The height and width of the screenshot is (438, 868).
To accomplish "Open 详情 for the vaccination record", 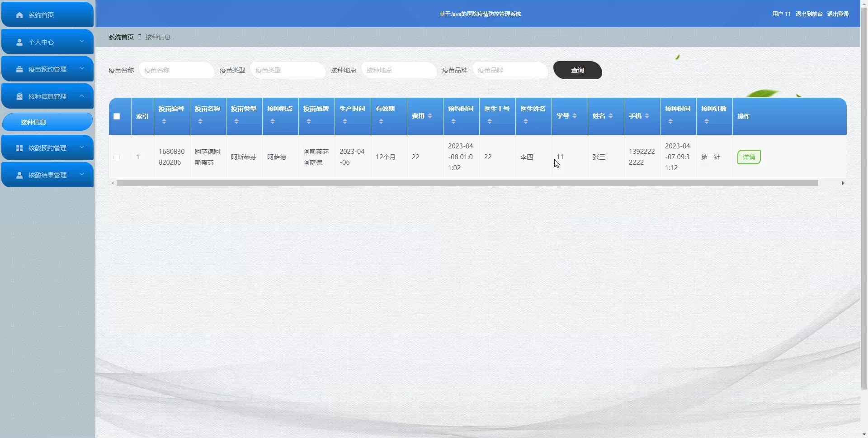I will click(x=749, y=157).
